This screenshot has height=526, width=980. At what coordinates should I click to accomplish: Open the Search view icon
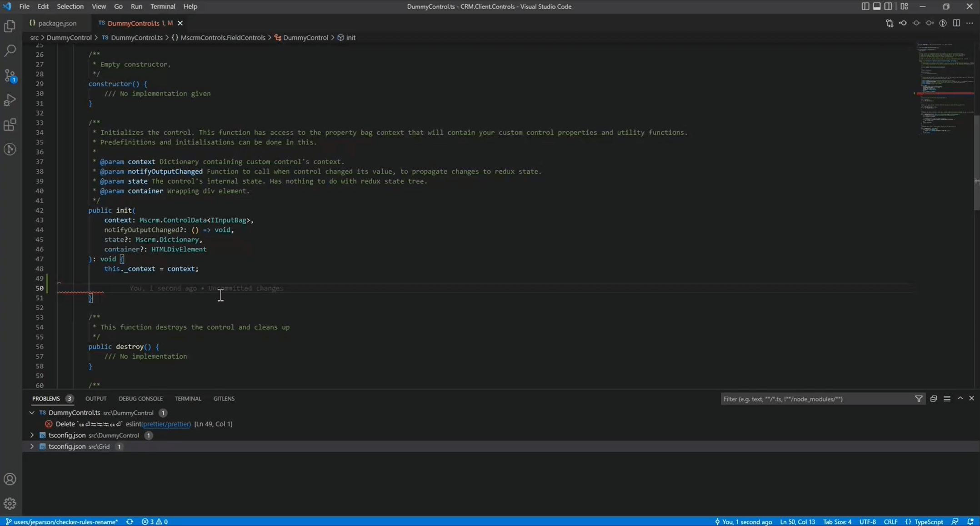(10, 50)
